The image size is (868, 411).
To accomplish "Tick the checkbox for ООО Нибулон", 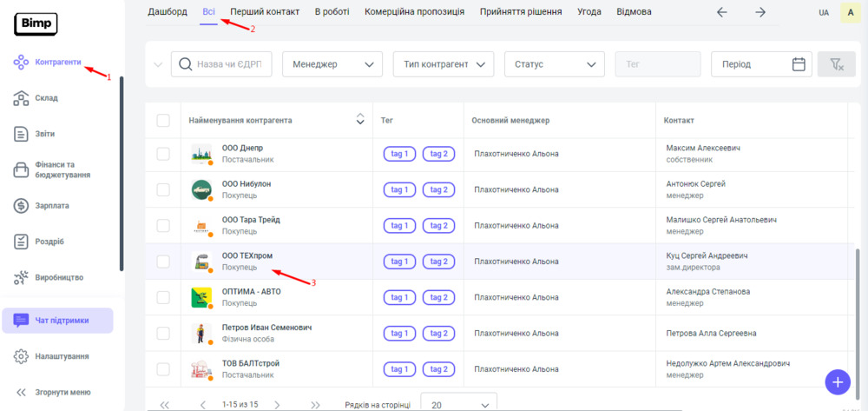I will tap(163, 189).
